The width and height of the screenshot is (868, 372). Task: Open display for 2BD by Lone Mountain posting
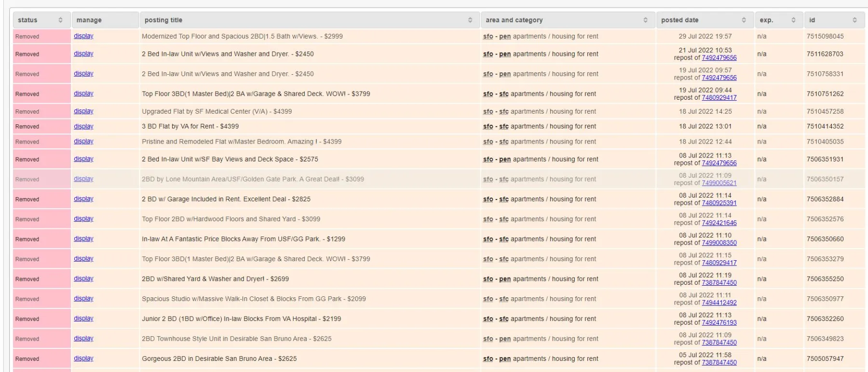(83, 179)
